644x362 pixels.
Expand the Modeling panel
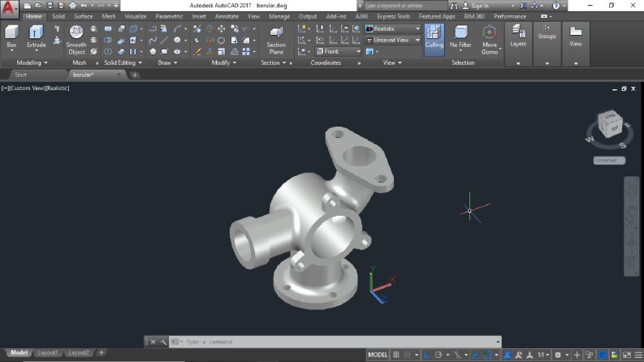tap(32, 62)
